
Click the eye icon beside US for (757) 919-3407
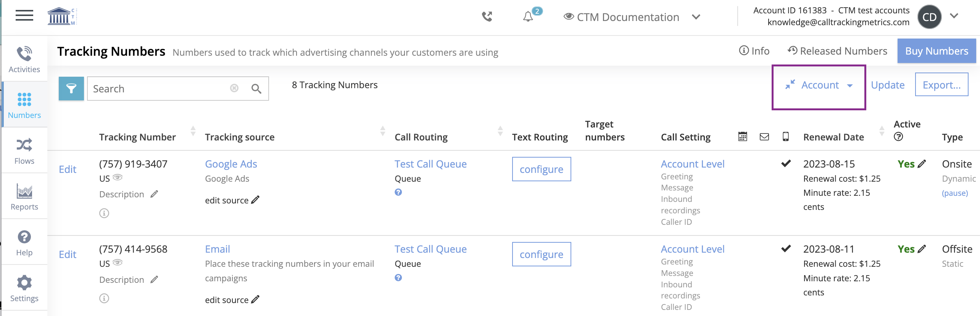(x=118, y=177)
